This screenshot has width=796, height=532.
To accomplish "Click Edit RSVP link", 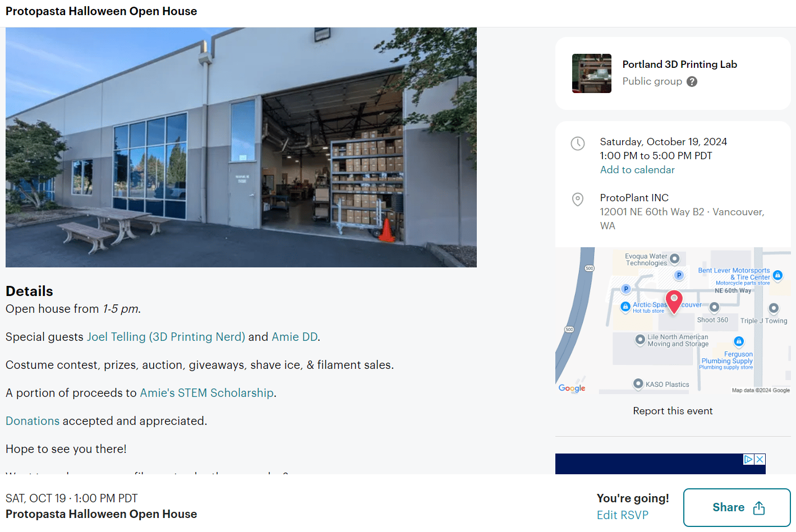I will [x=623, y=515].
